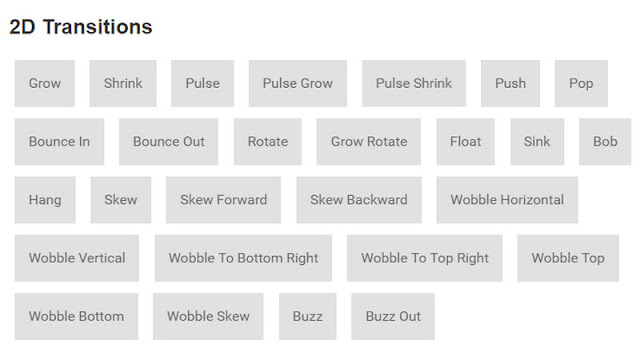Select the Hang effect button
The height and width of the screenshot is (360, 640).
click(x=45, y=200)
